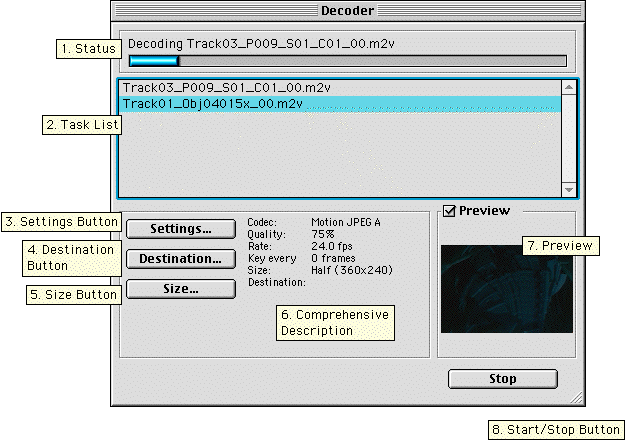Click the task list scroll down arrow

tap(569, 189)
